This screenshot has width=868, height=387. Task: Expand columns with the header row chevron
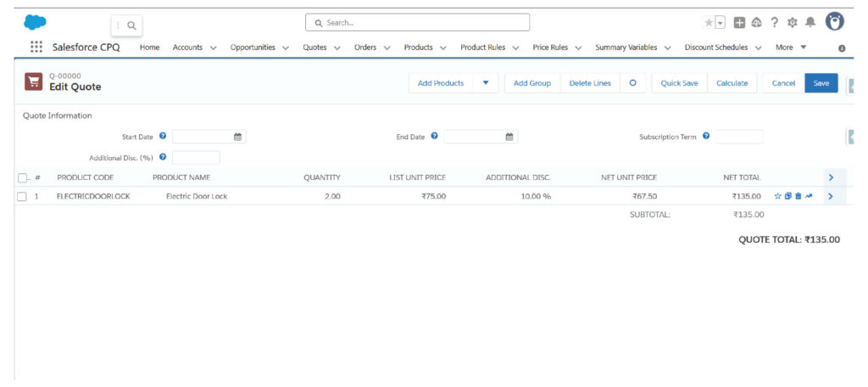[831, 178]
